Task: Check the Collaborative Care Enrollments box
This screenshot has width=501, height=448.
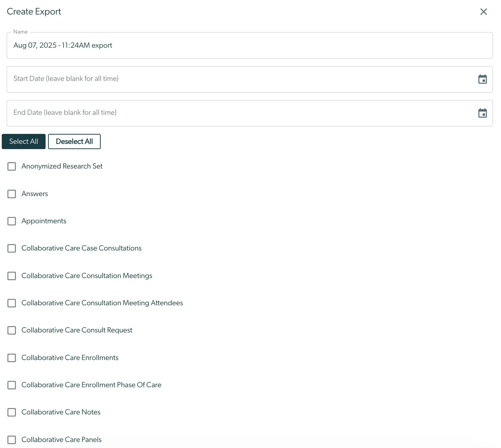Action: [12, 358]
